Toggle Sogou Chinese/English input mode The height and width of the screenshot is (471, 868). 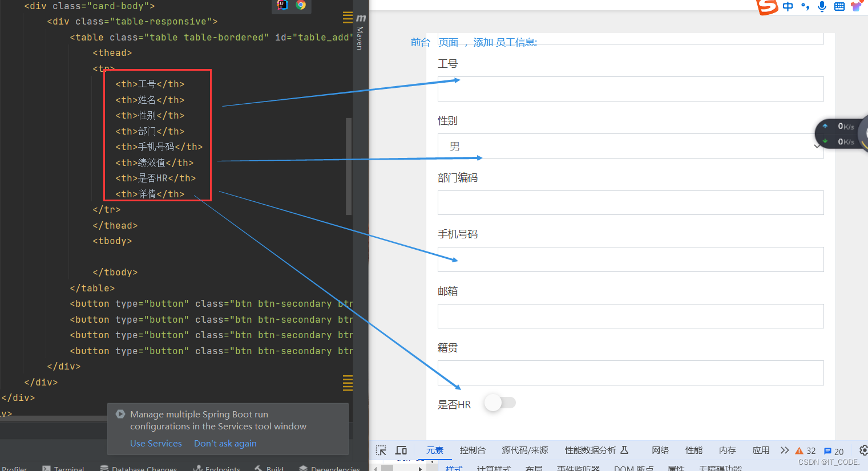pos(788,6)
